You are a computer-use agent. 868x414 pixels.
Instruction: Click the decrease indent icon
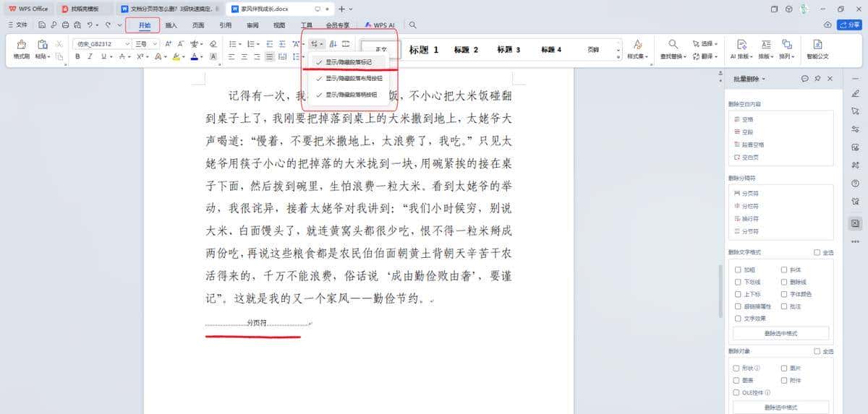tap(269, 44)
